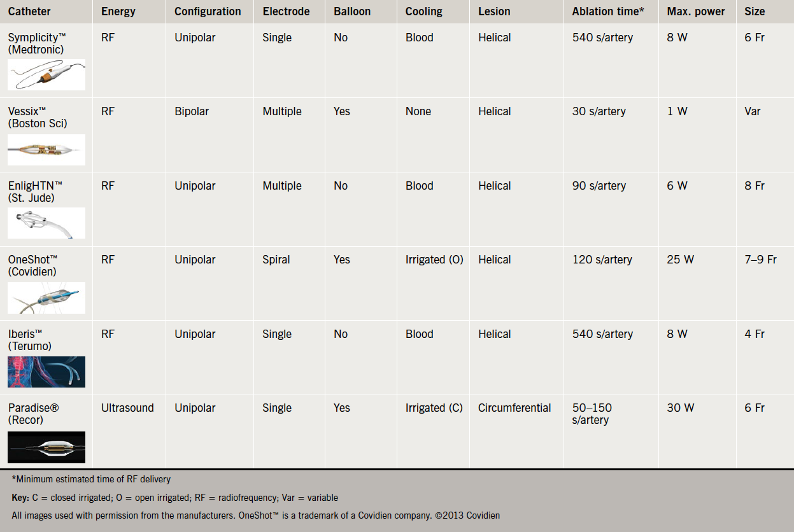
Task: Select the Irrigated (O) cooling cell
Action: 434,260
